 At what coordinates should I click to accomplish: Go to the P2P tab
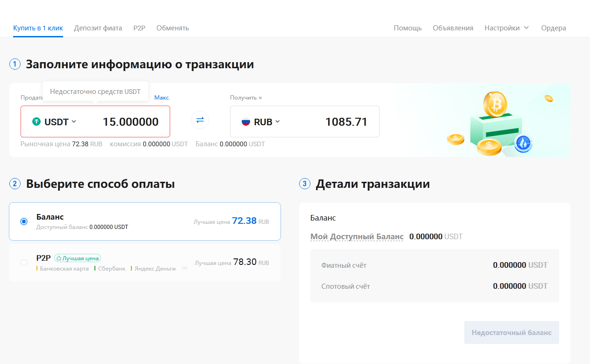139,28
